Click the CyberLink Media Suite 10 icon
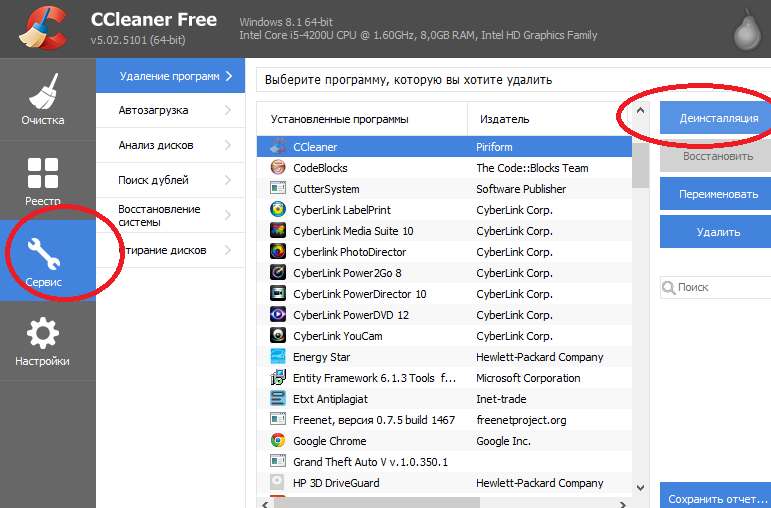Screen dimensions: 771x508 (x=278, y=231)
